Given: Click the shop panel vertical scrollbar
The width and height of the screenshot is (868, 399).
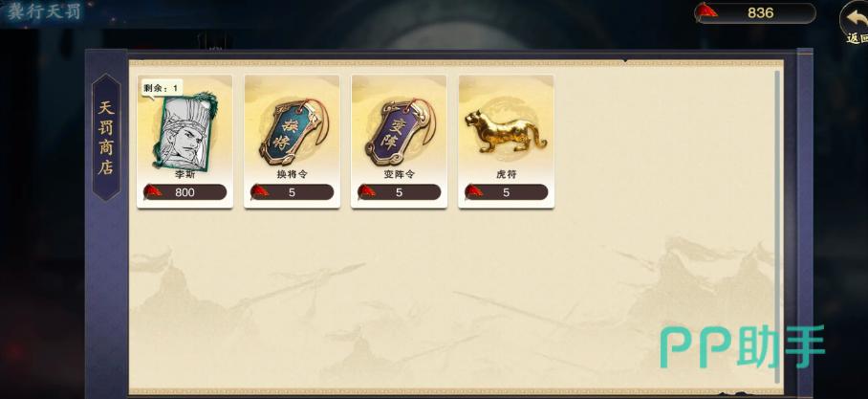Looking at the screenshot, I should click(x=777, y=226).
